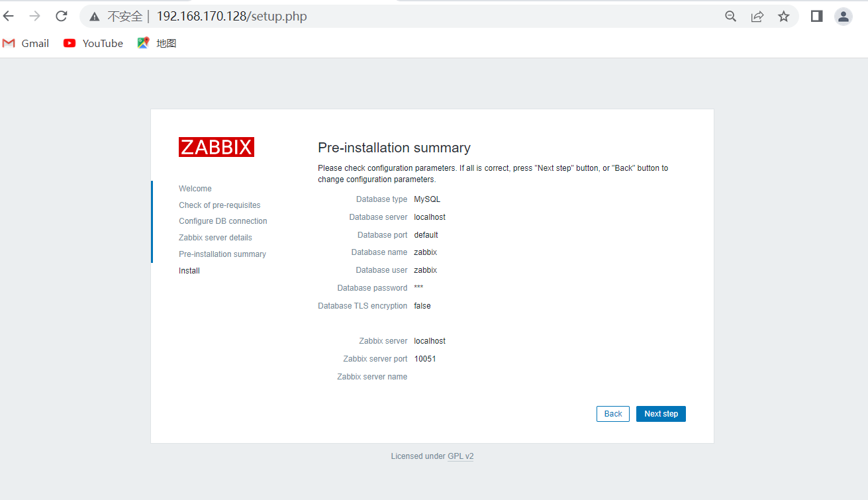Click the Zabbix server value localhost
The image size is (868, 500).
click(x=430, y=341)
